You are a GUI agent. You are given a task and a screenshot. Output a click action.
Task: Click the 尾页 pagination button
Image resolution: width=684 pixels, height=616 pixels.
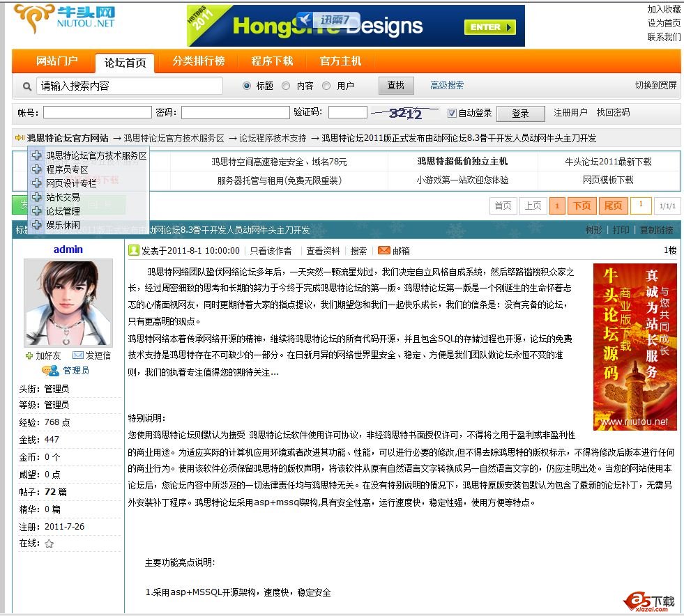click(x=613, y=206)
